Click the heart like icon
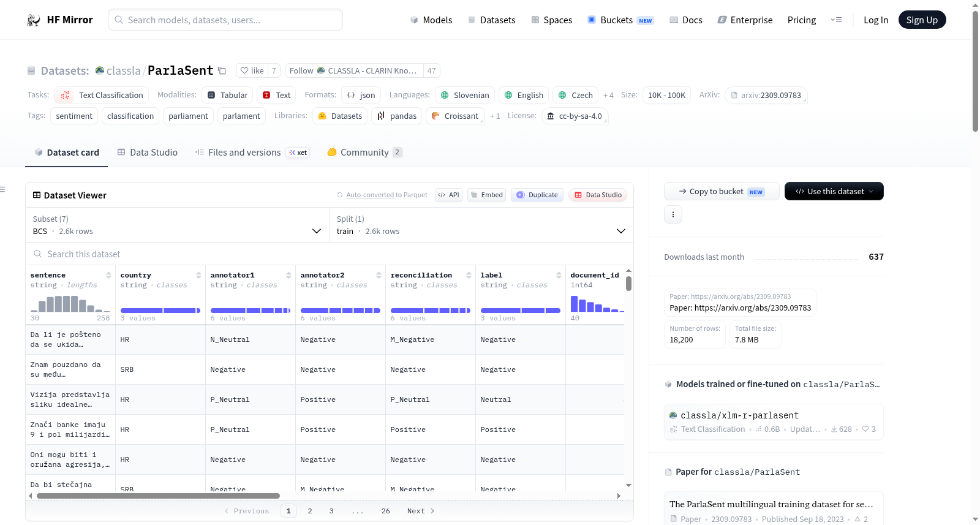The width and height of the screenshot is (980, 525). [244, 71]
